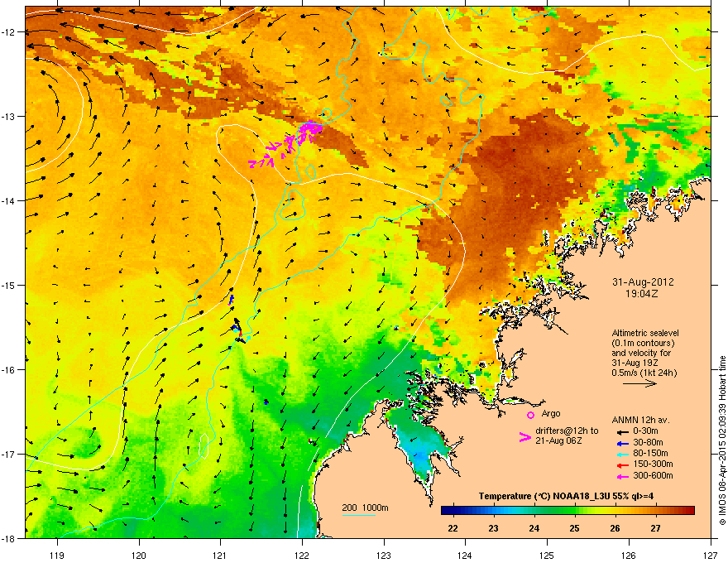Click the cyan 80-150m arrow legend symbol
Image resolution: width=728 pixels, height=563 pixels.
(622, 454)
